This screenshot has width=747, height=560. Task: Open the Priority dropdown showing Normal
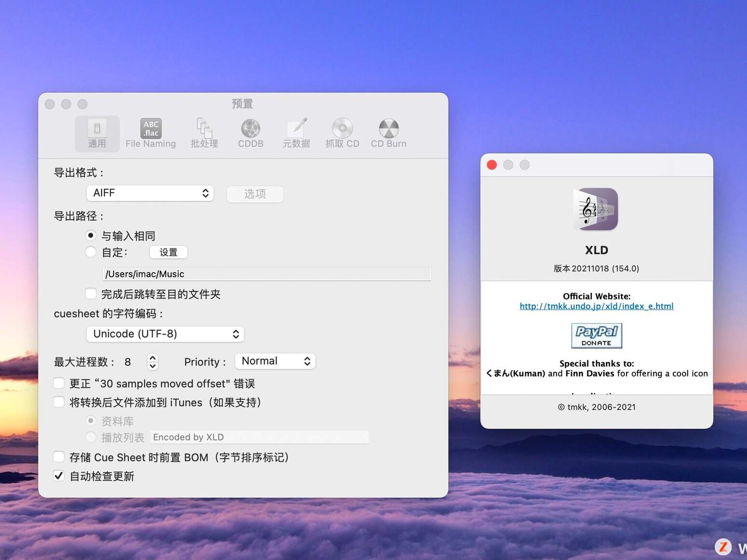point(275,361)
